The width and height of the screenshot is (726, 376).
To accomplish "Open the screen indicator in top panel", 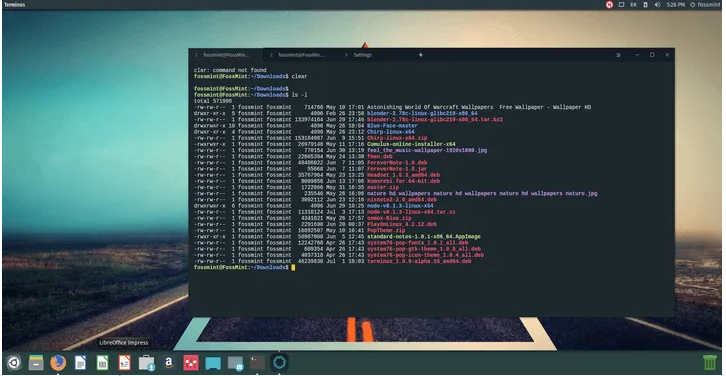I will (x=622, y=5).
